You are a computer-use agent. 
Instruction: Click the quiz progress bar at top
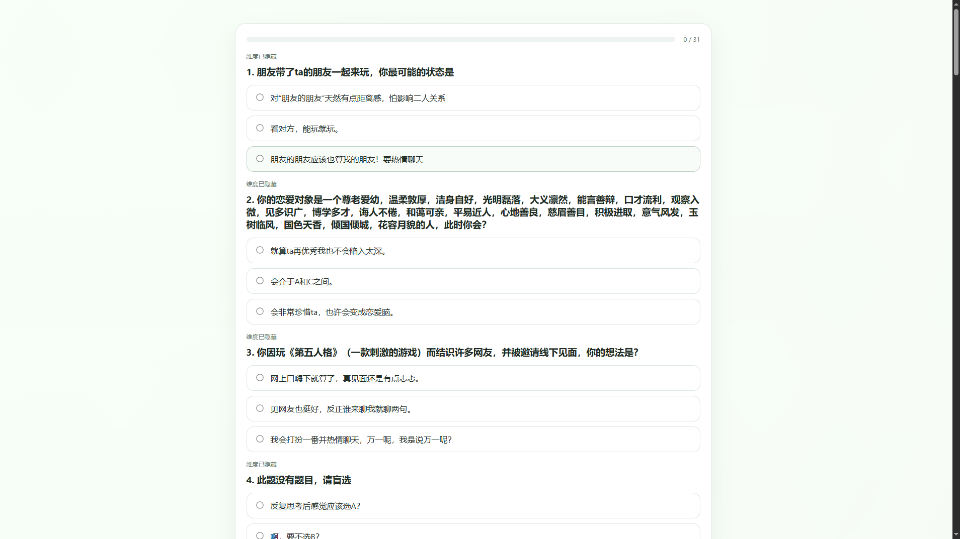tap(460, 40)
